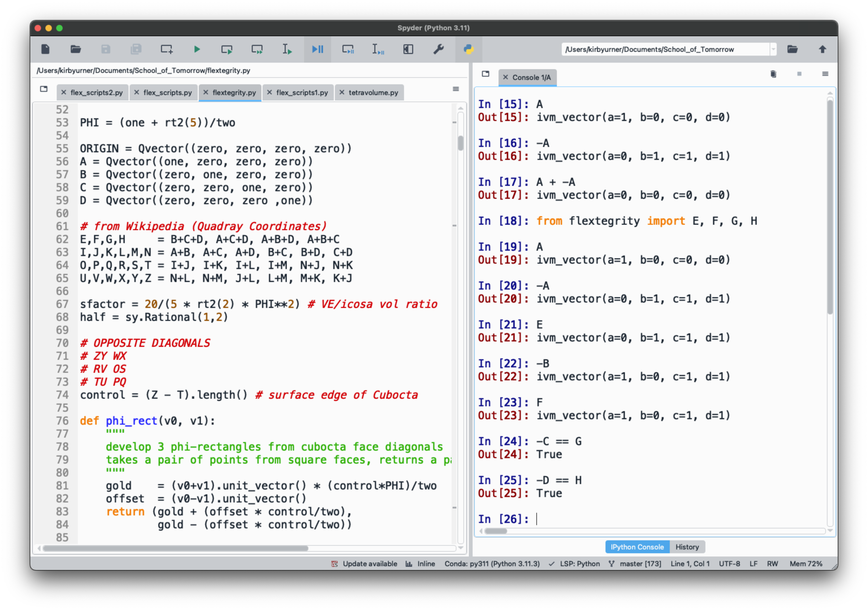This screenshot has height=610, width=868.
Task: Close Console 1/A tab
Action: click(506, 78)
